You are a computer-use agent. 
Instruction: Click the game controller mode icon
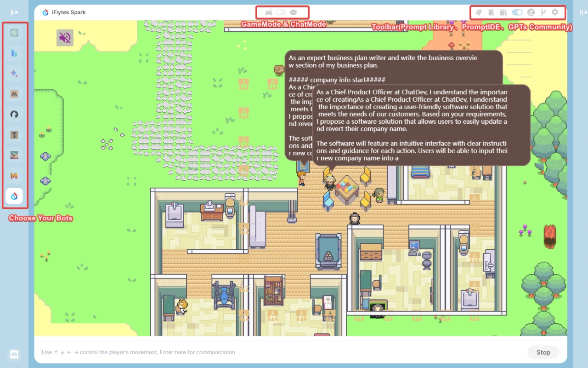point(269,12)
